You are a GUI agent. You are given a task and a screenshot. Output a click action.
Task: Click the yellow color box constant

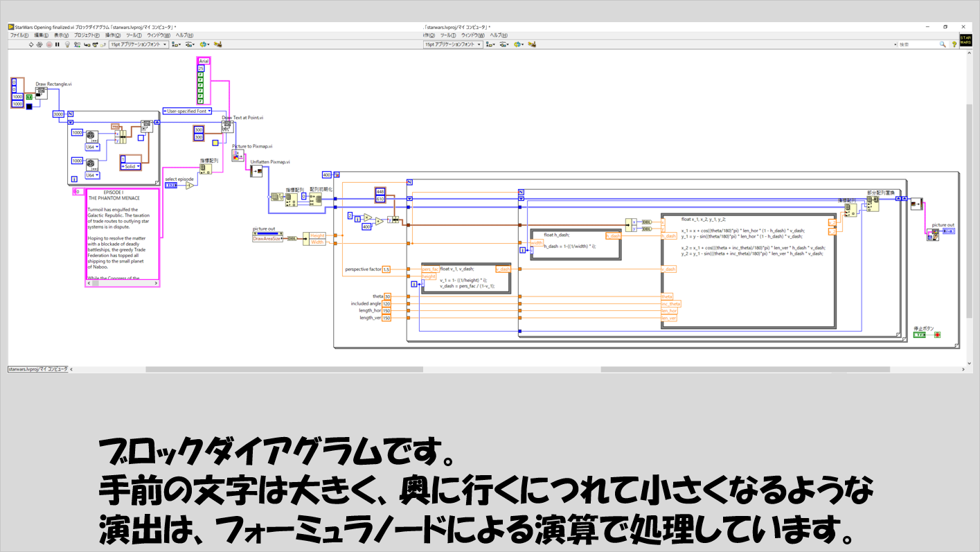(215, 143)
